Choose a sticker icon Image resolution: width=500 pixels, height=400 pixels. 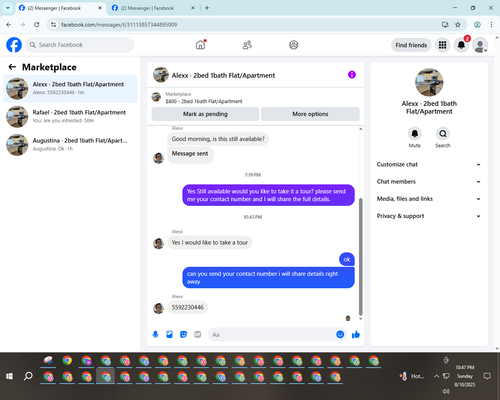pyautogui.click(x=183, y=334)
